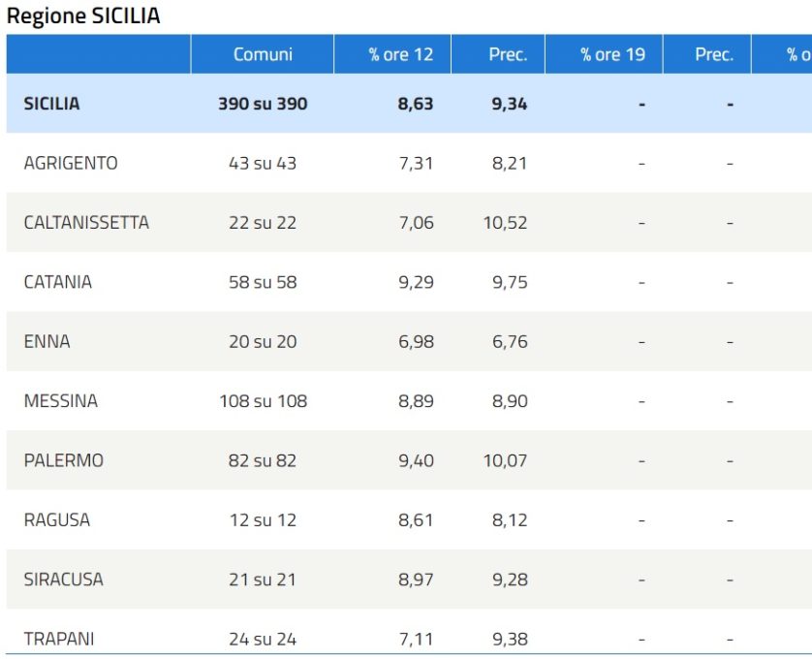The width and height of the screenshot is (812, 659).
Task: Click the MESSINA province link
Action: pos(61,400)
